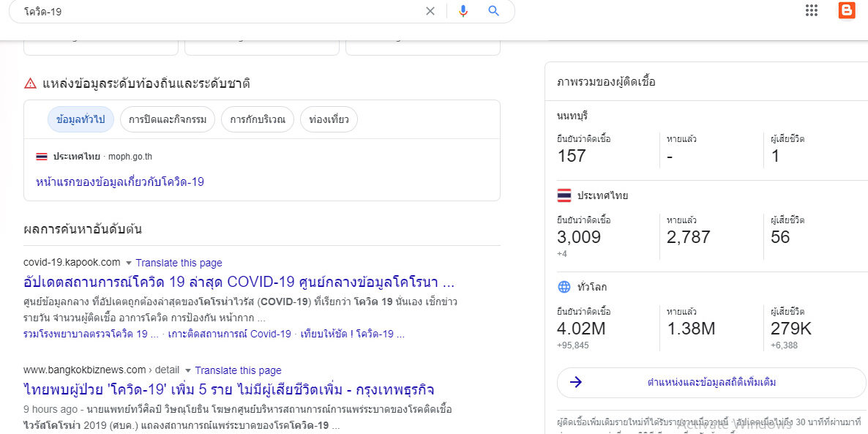Open the Kapook COVID-19 result title
This screenshot has width=868, height=434.
239,282
